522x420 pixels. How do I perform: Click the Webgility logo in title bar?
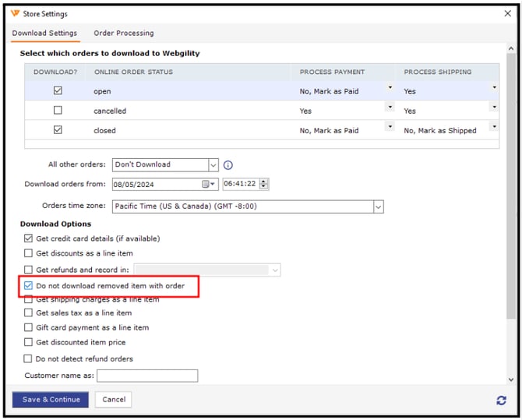tap(16, 14)
